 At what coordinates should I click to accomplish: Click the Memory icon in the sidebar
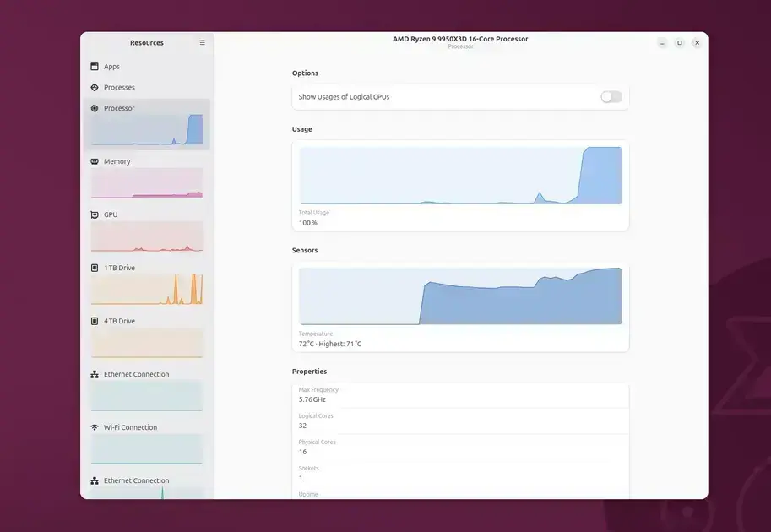95,161
